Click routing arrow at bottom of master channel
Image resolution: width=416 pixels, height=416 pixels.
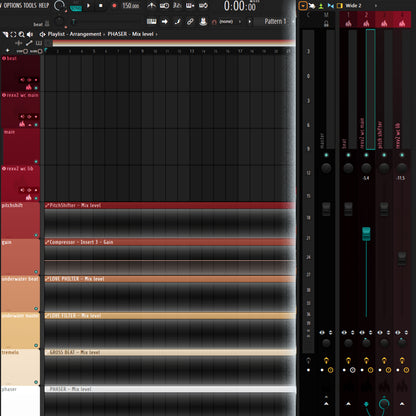[326, 404]
